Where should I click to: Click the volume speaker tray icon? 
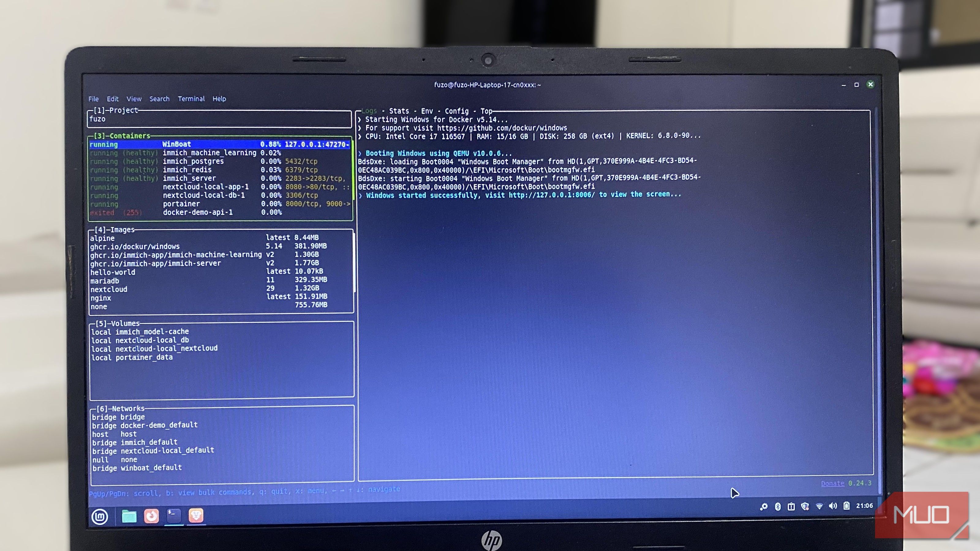coord(833,506)
